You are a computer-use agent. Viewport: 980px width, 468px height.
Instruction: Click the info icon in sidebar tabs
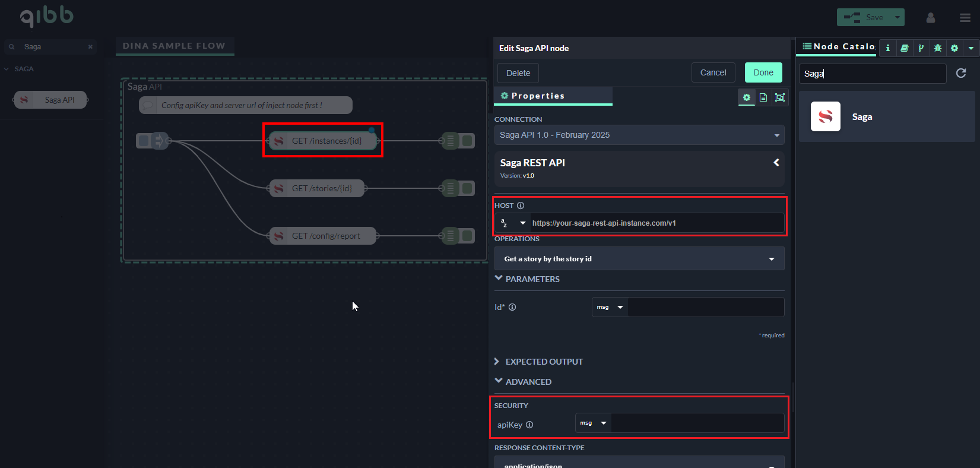point(887,48)
